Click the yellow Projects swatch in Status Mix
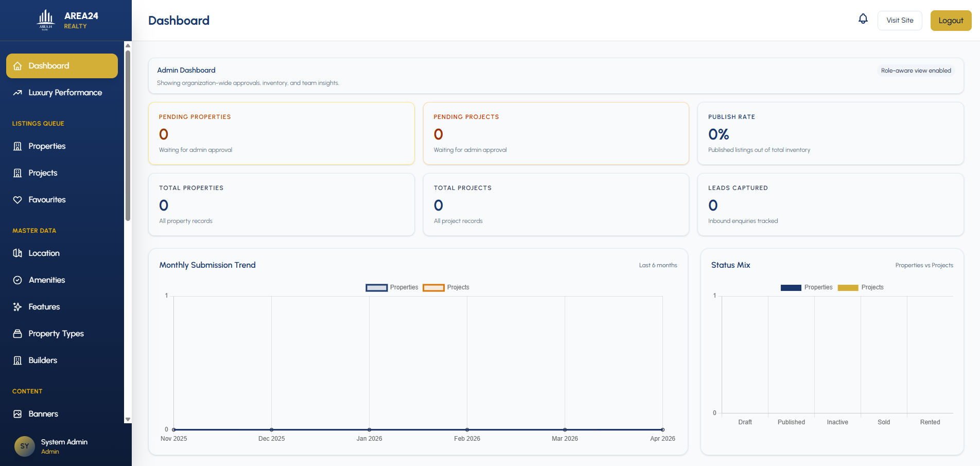Viewport: 980px width, 466px height. coord(848,288)
